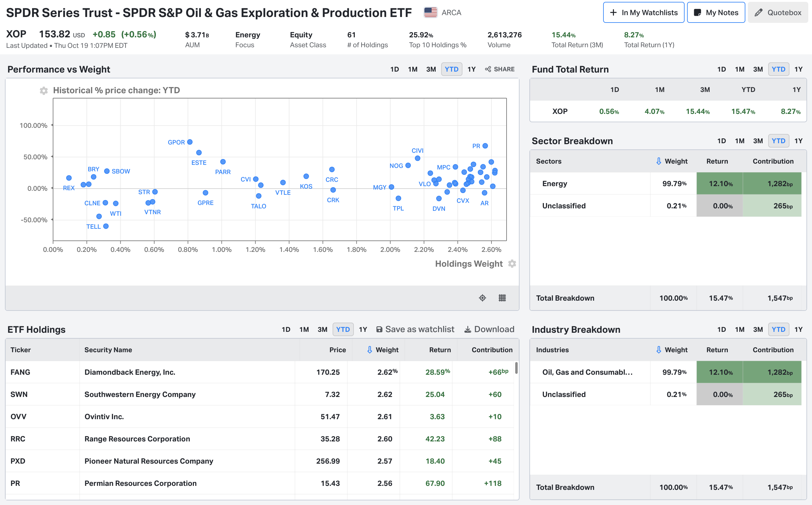Open the OVV ticker row

[x=260, y=416]
